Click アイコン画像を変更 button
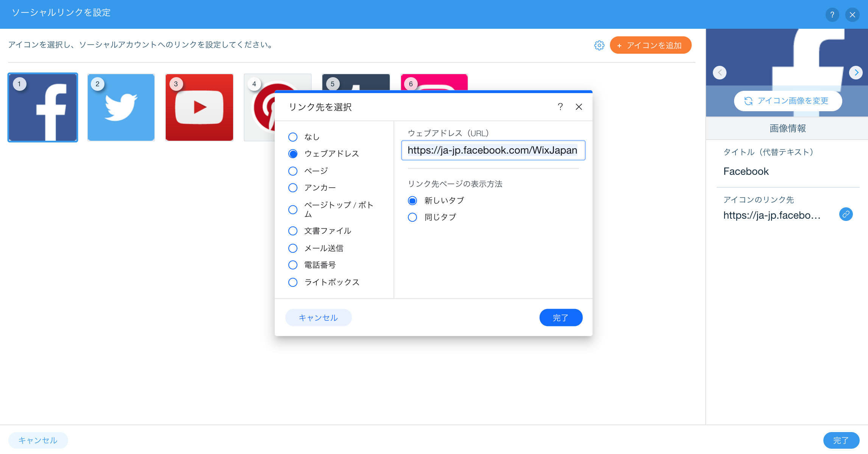The image size is (868, 454). (x=788, y=101)
